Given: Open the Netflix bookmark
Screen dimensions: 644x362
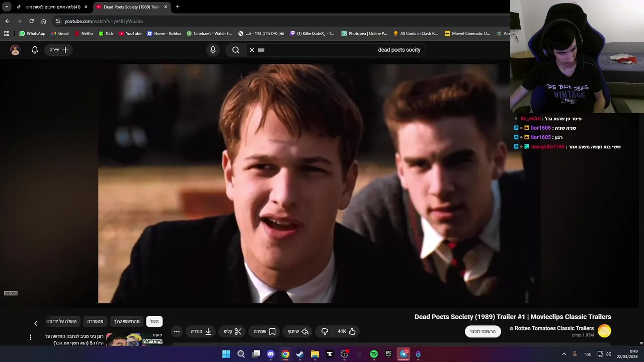Looking at the screenshot, I should (x=84, y=34).
